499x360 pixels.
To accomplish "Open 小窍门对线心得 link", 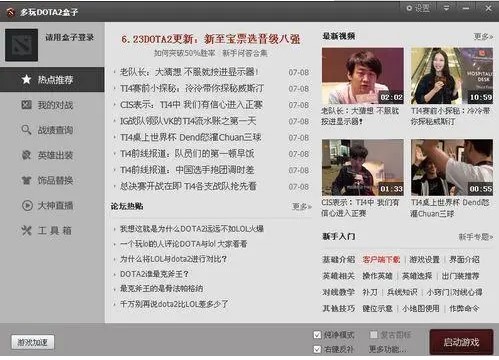I will (x=455, y=292).
